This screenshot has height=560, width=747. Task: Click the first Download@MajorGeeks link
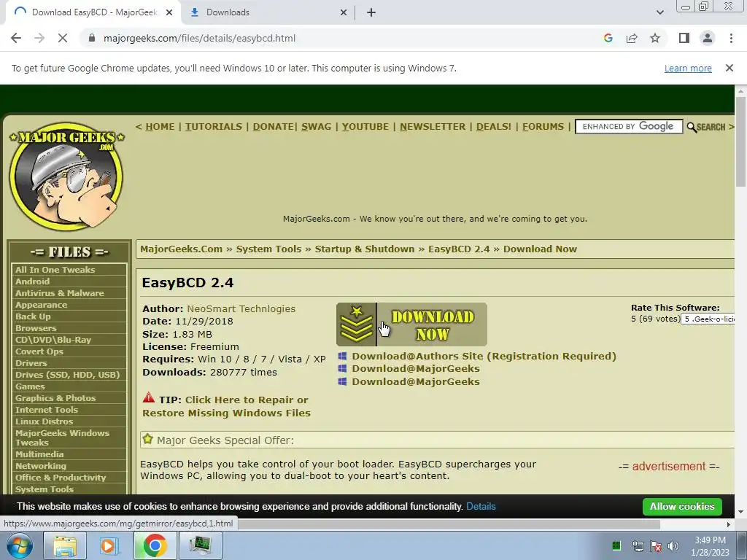tap(416, 368)
